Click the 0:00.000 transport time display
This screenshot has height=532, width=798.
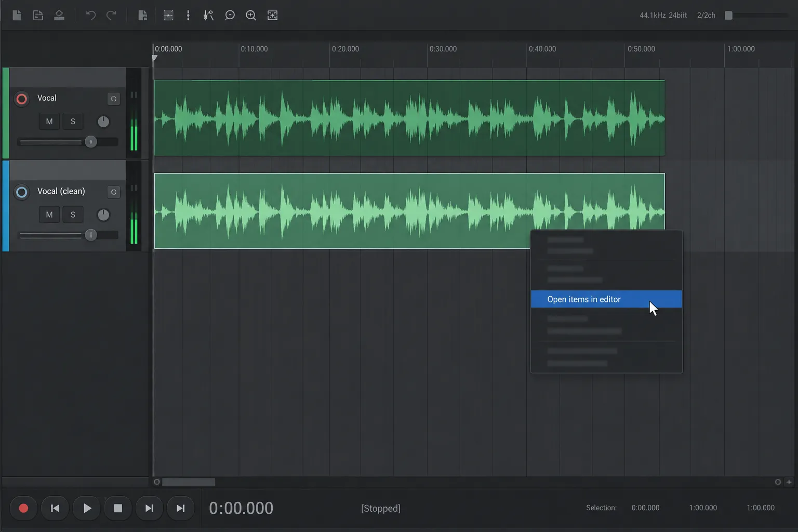[241, 508]
